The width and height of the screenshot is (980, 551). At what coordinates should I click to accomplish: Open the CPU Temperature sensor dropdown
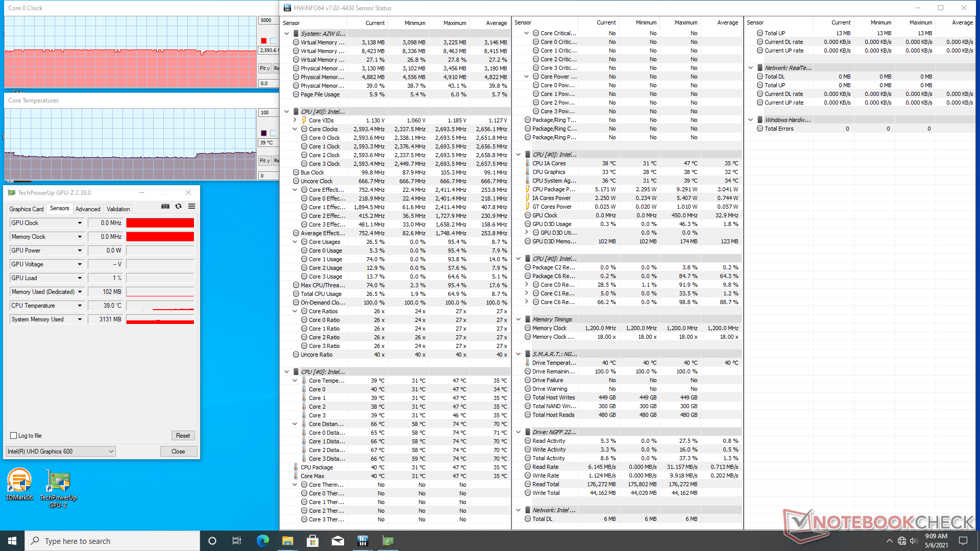coord(80,306)
